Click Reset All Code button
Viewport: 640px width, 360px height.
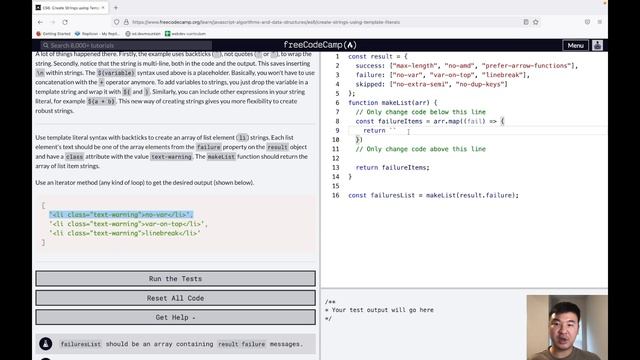(x=176, y=298)
